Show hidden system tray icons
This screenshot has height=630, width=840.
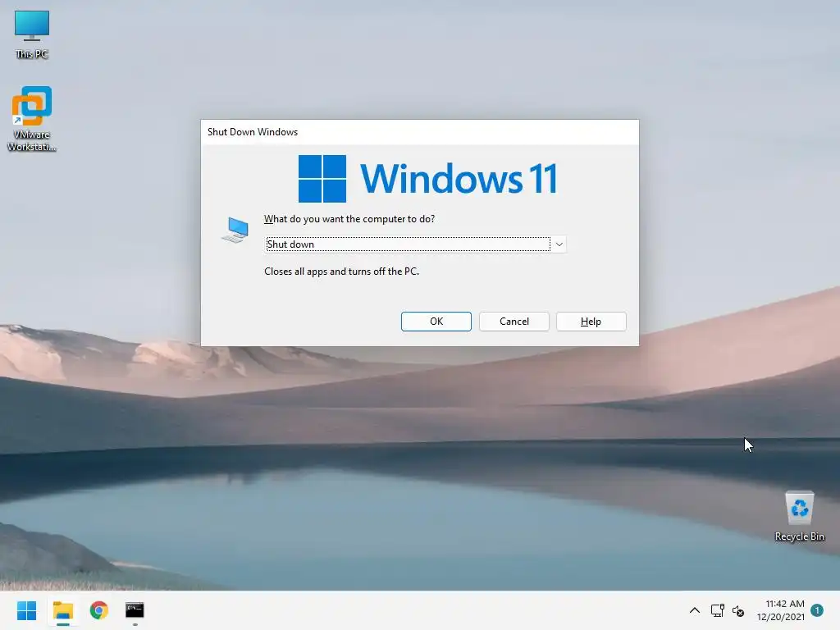[694, 610]
